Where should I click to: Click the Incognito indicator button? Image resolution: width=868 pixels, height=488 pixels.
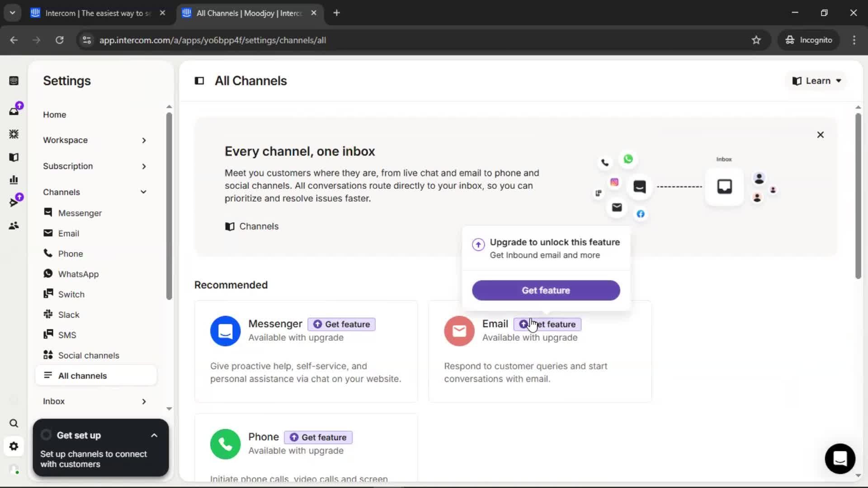tap(809, 40)
